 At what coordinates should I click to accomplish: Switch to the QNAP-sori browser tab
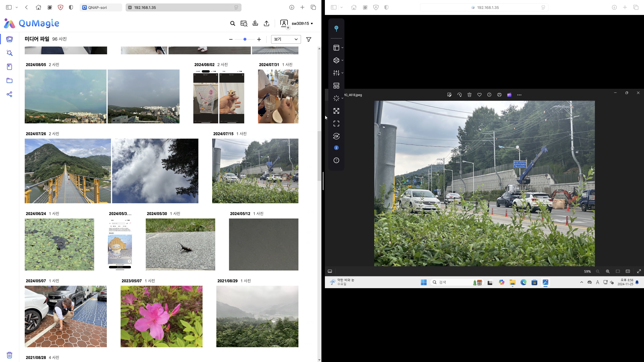100,7
